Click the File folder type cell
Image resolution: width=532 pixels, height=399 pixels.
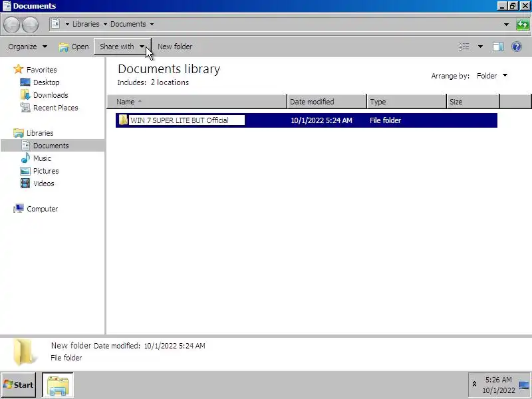[x=386, y=120]
